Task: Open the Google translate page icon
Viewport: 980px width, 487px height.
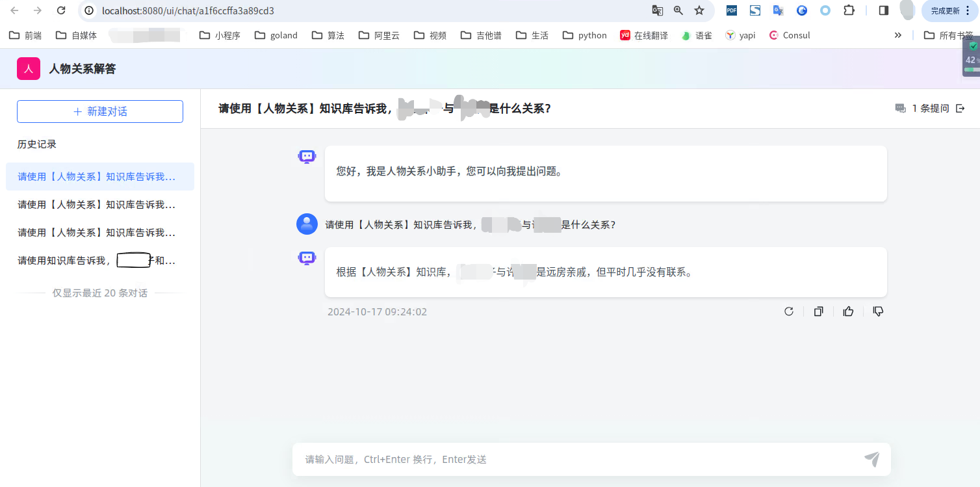Action: (658, 10)
